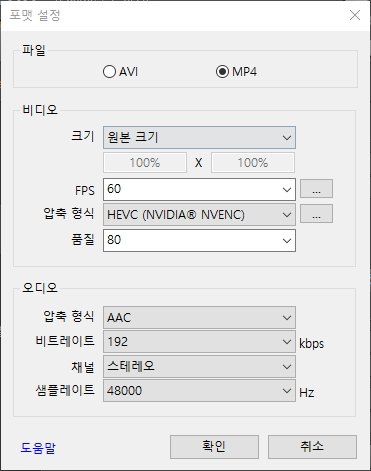Click the ellipsis button next to HEVC codec
The height and width of the screenshot is (471, 371).
316,214
